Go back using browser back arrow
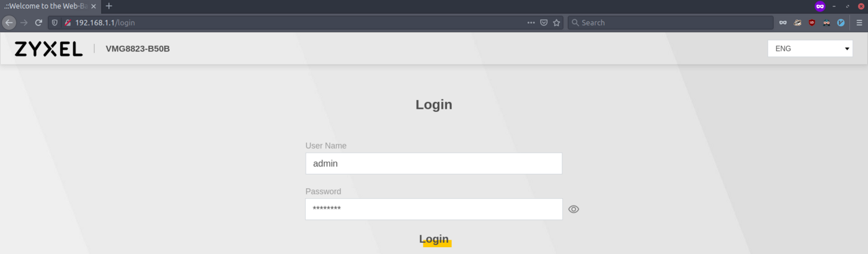 tap(9, 22)
